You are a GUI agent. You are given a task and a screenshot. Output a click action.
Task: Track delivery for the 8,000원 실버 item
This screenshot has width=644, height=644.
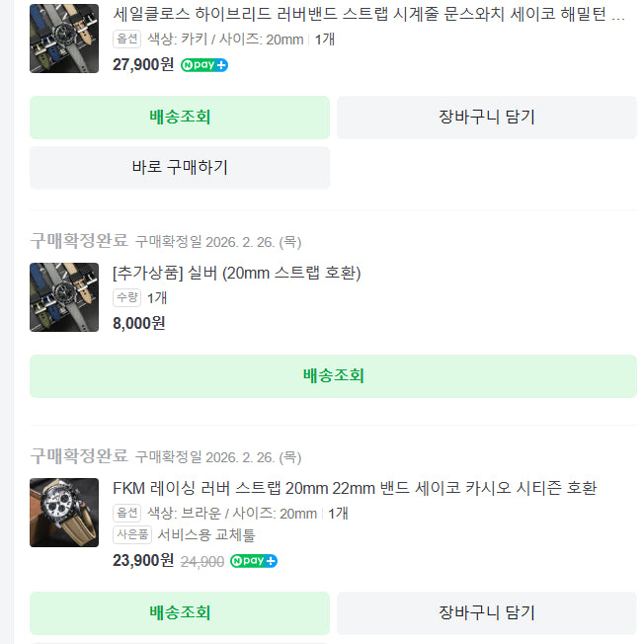333,375
